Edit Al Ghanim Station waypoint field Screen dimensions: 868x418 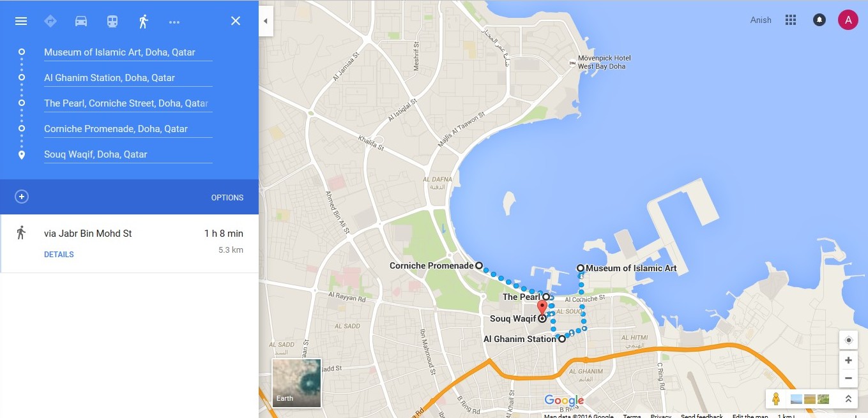tap(128, 78)
